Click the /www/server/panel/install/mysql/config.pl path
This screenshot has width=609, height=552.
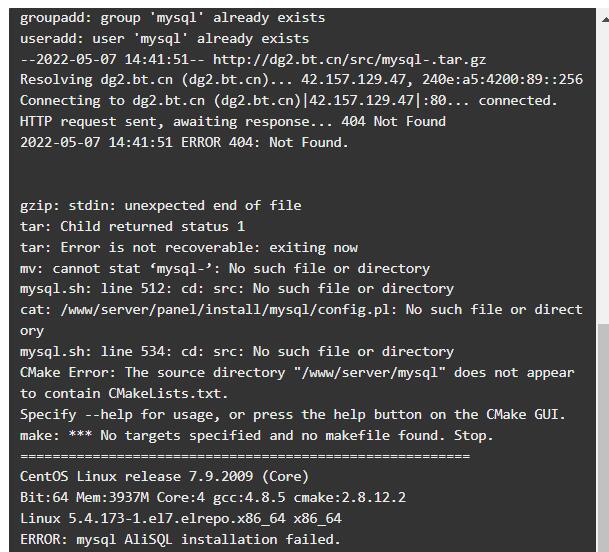click(x=225, y=310)
